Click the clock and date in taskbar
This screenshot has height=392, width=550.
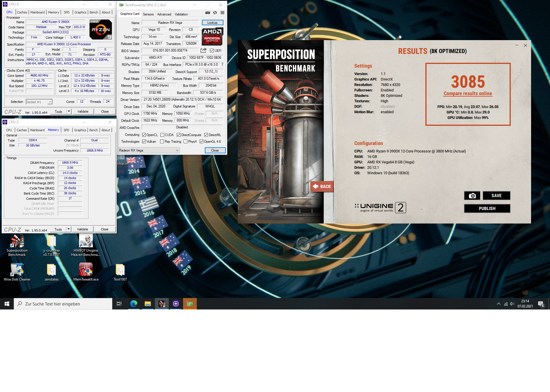(525, 304)
